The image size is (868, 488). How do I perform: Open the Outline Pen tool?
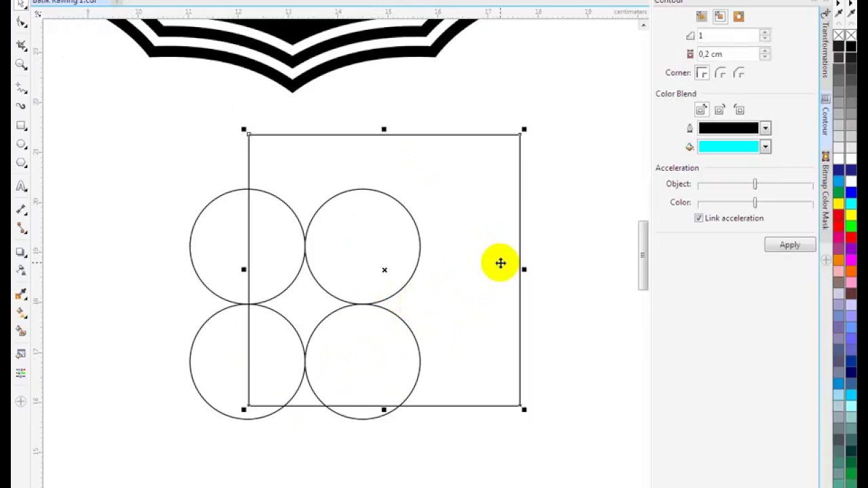point(21,354)
